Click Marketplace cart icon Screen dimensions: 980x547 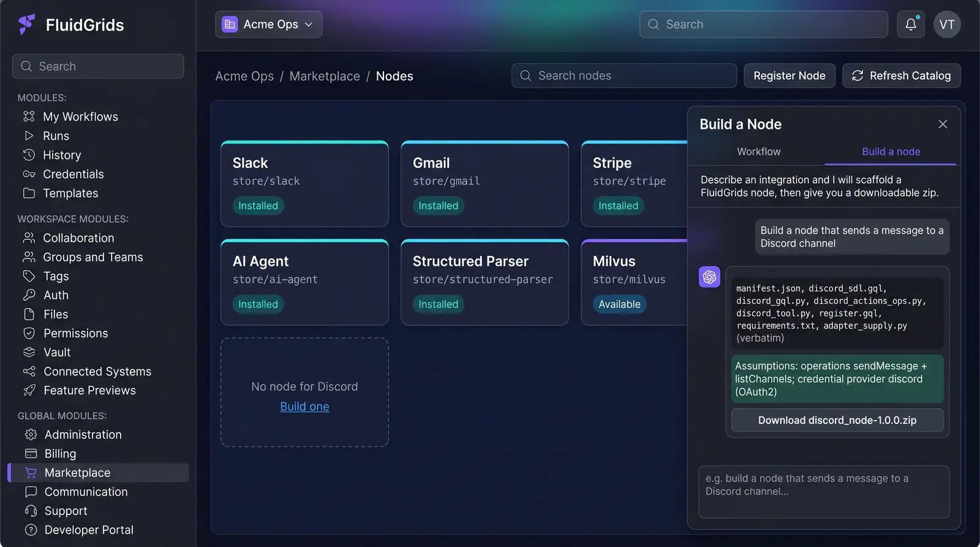point(31,472)
